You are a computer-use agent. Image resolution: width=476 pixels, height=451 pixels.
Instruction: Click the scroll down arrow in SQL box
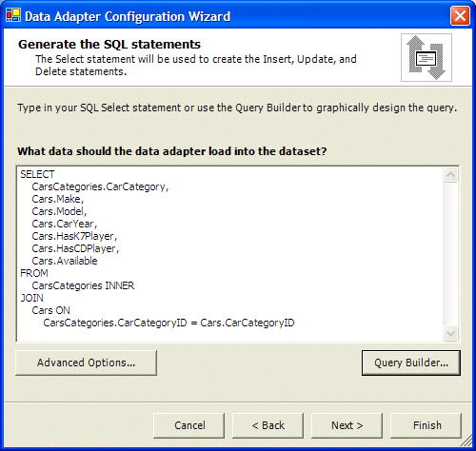pyautogui.click(x=450, y=333)
